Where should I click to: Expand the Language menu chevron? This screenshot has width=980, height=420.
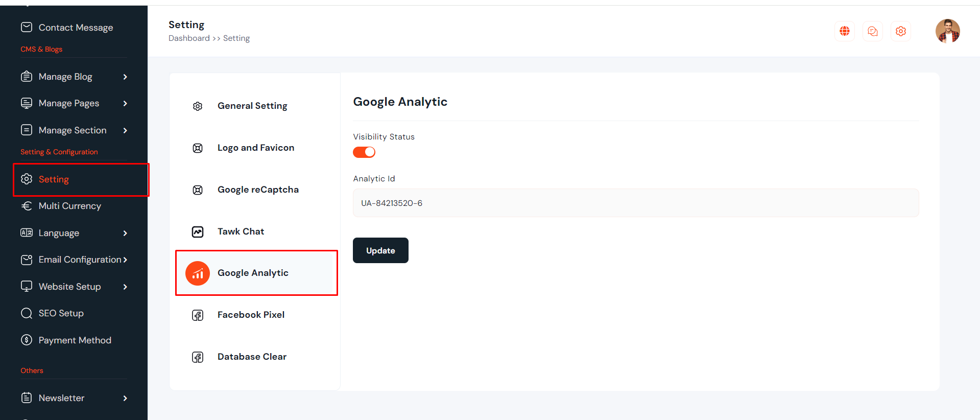(125, 233)
